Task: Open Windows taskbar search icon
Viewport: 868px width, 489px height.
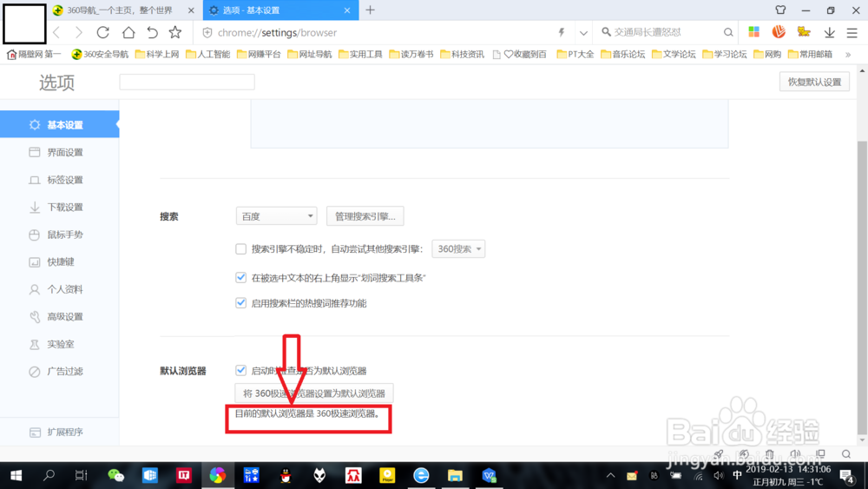Action: tap(49, 475)
